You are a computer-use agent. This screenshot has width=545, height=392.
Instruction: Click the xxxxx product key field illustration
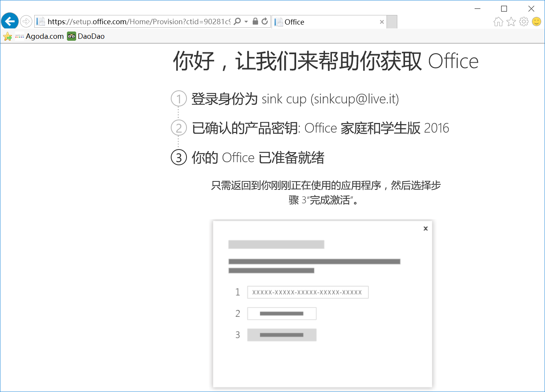click(x=308, y=292)
